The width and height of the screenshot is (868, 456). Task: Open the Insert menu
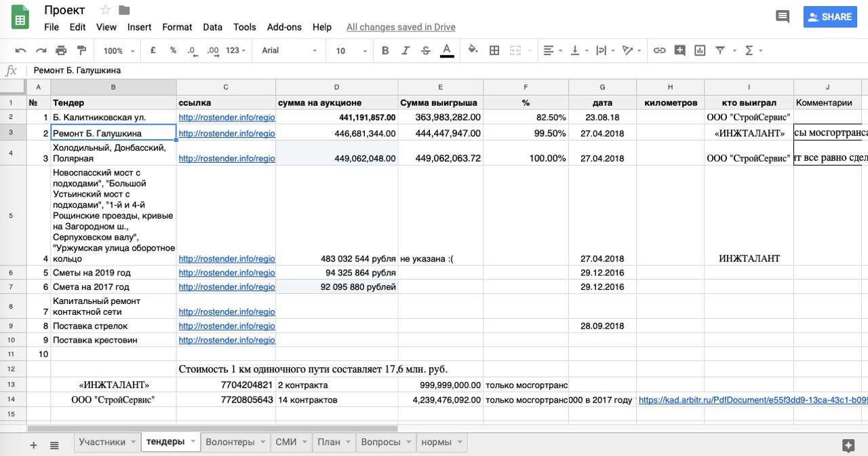point(140,27)
